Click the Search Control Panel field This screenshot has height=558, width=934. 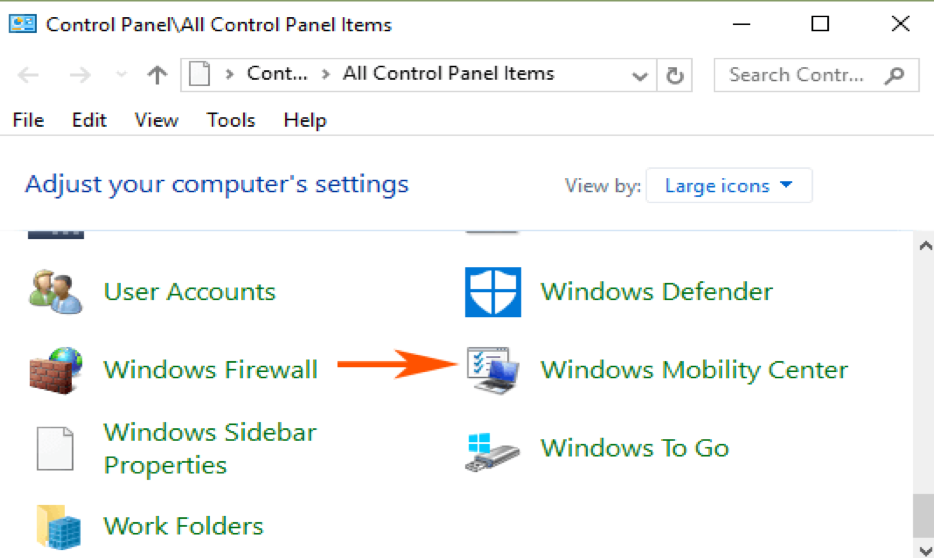pos(797,75)
